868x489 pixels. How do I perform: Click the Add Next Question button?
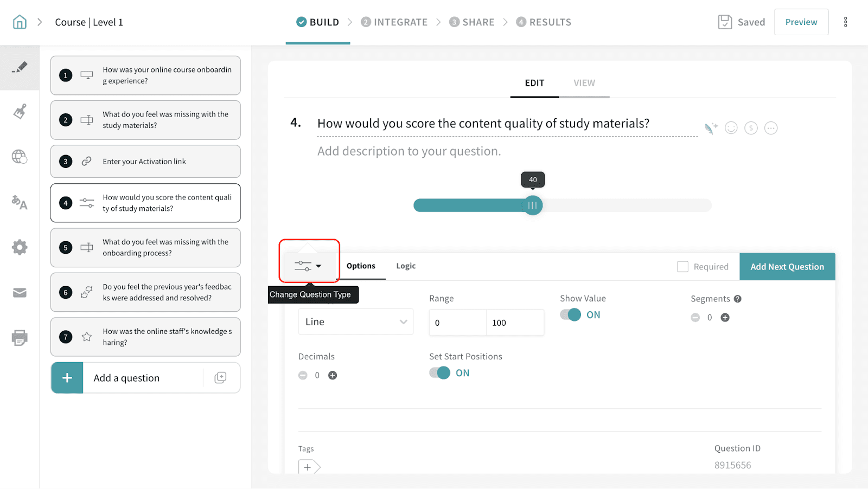click(787, 267)
